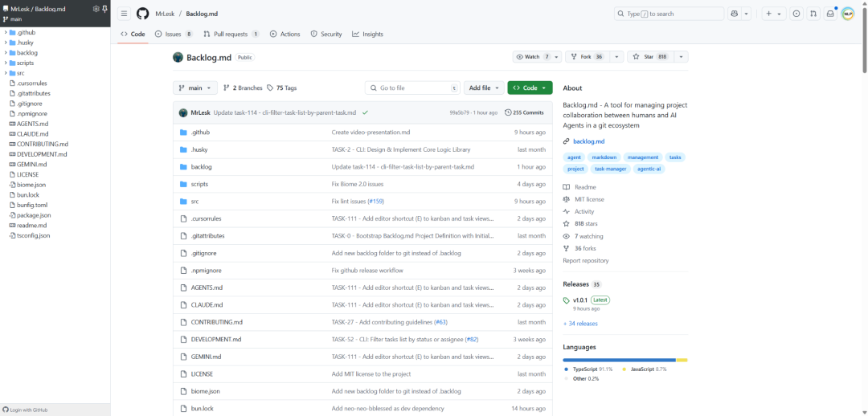Image resolution: width=868 pixels, height=416 pixels.
Task: Star the repository
Action: pyautogui.click(x=650, y=56)
